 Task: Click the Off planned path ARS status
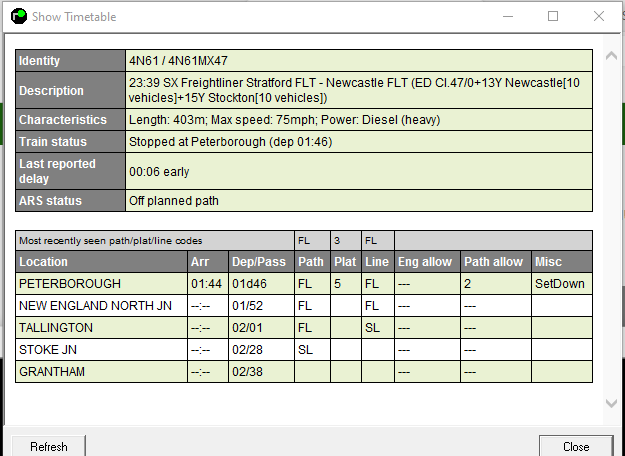pyautogui.click(x=173, y=201)
